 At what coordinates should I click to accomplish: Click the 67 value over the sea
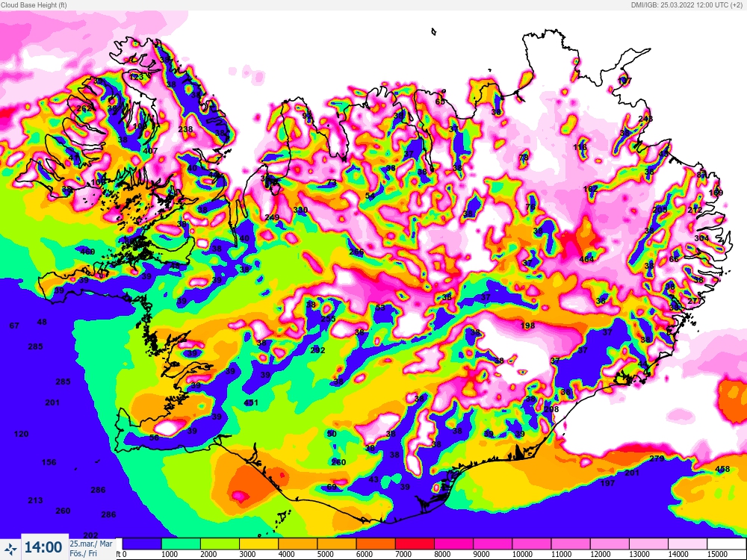14,326
